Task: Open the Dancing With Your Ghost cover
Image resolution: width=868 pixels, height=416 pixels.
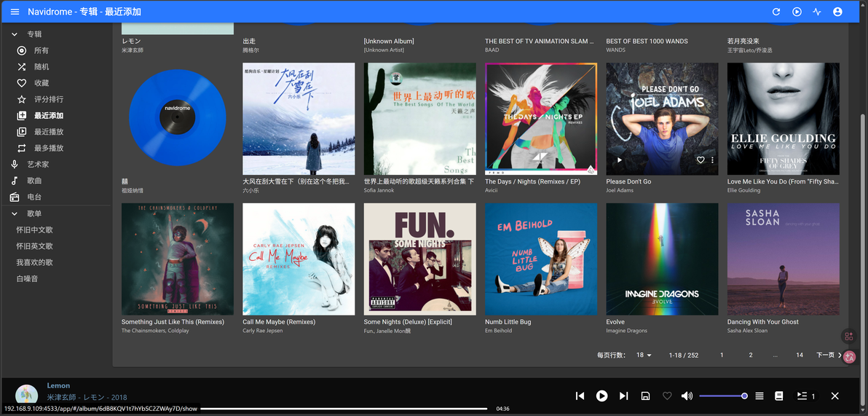Action: coord(784,259)
